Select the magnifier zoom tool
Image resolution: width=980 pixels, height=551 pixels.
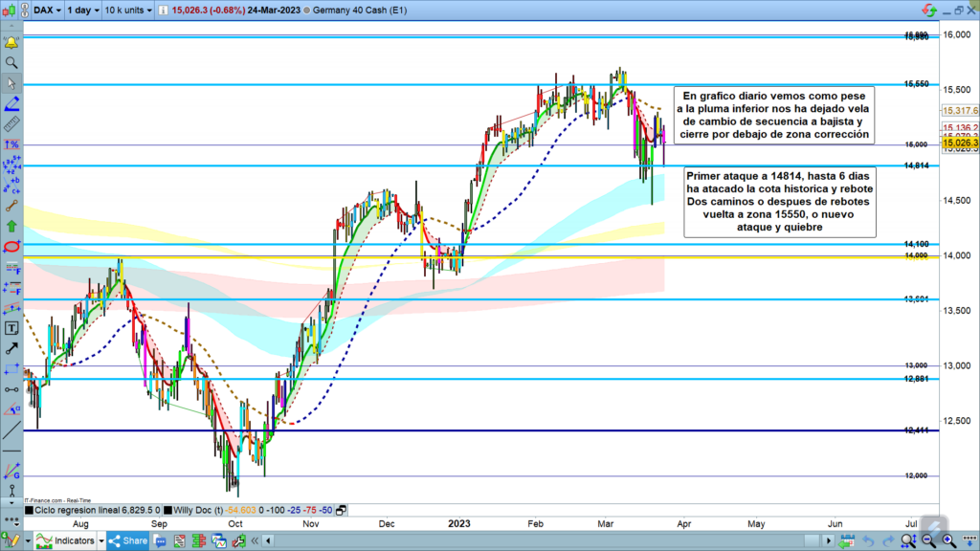click(11, 63)
